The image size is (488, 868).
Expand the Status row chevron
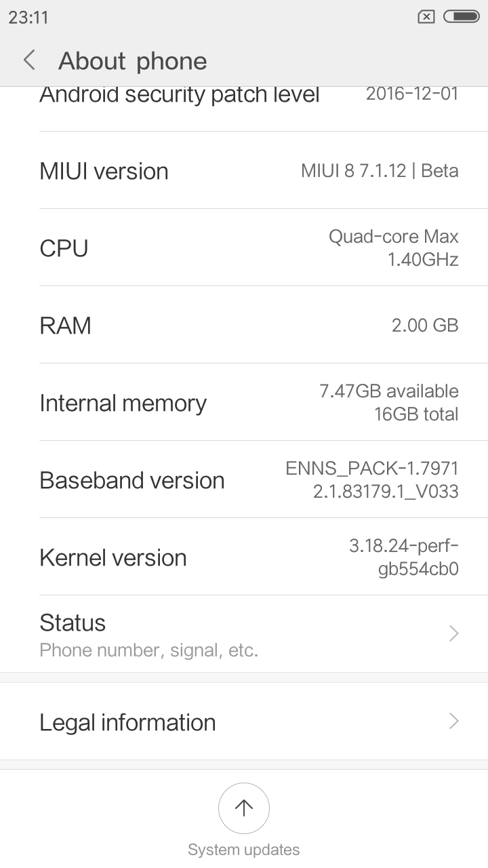(x=453, y=633)
